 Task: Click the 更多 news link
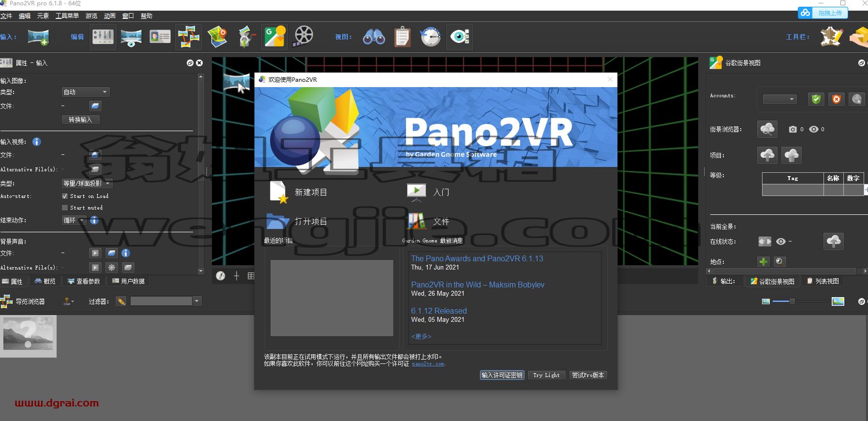(421, 336)
